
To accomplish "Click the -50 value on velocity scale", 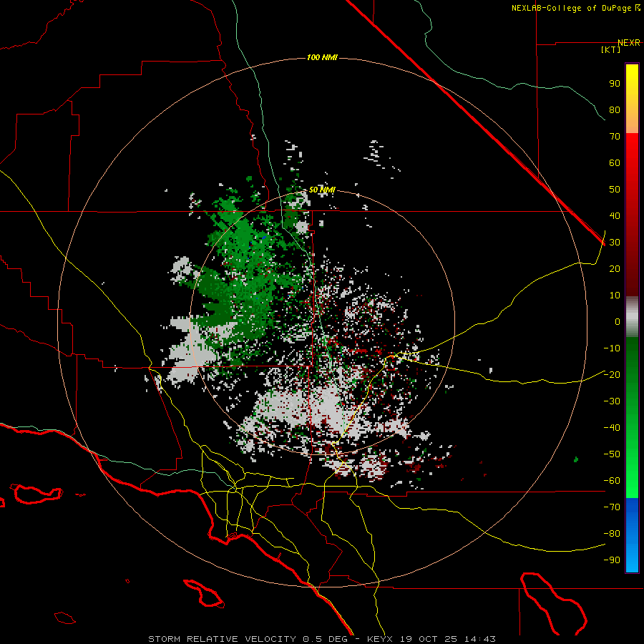I will pyautogui.click(x=612, y=454).
